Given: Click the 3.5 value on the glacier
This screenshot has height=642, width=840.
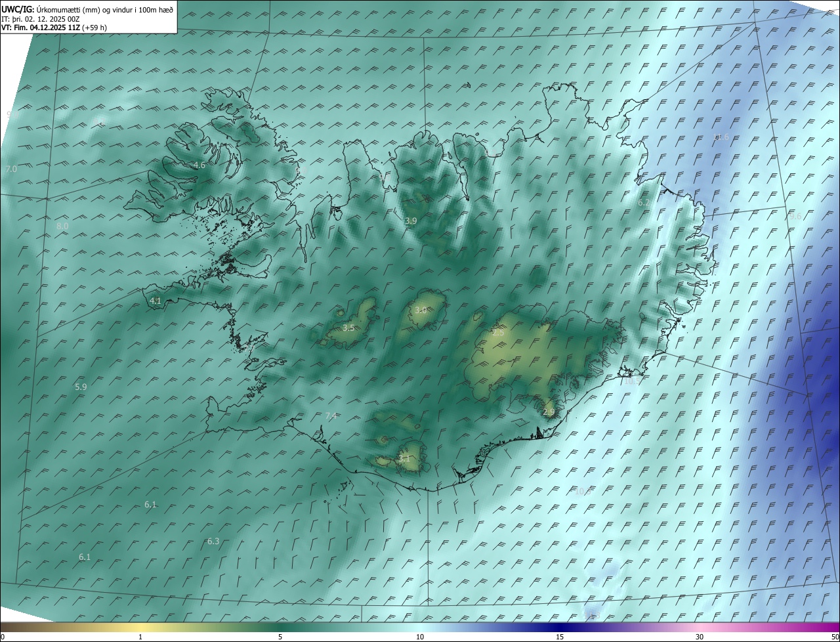Looking at the screenshot, I should [x=348, y=328].
